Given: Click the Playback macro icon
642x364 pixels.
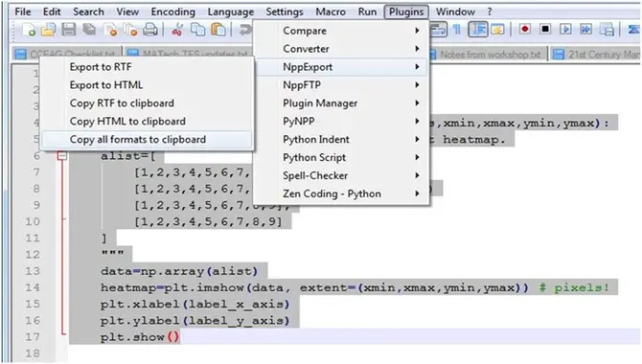Looking at the screenshot, I should click(x=565, y=29).
